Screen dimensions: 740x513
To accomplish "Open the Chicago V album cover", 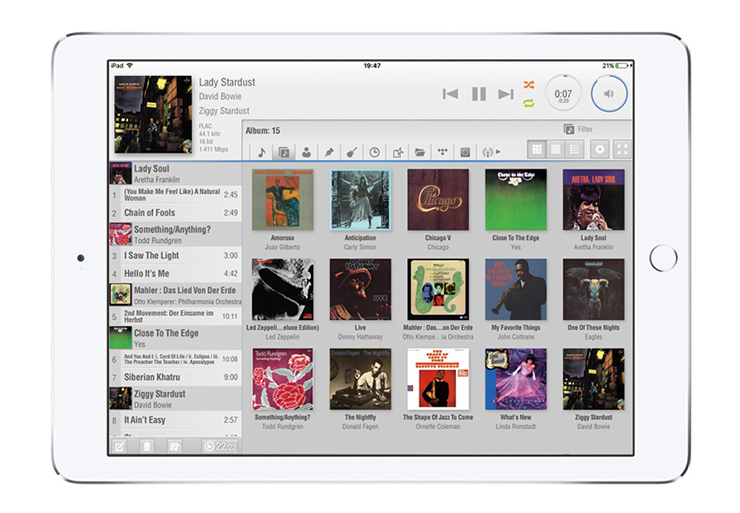I will pos(438,199).
